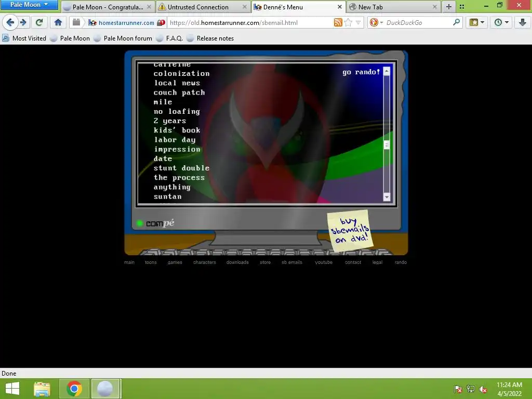The height and width of the screenshot is (399, 532).
Task: Open the Pale Moon forum bookmark
Action: coord(123,38)
